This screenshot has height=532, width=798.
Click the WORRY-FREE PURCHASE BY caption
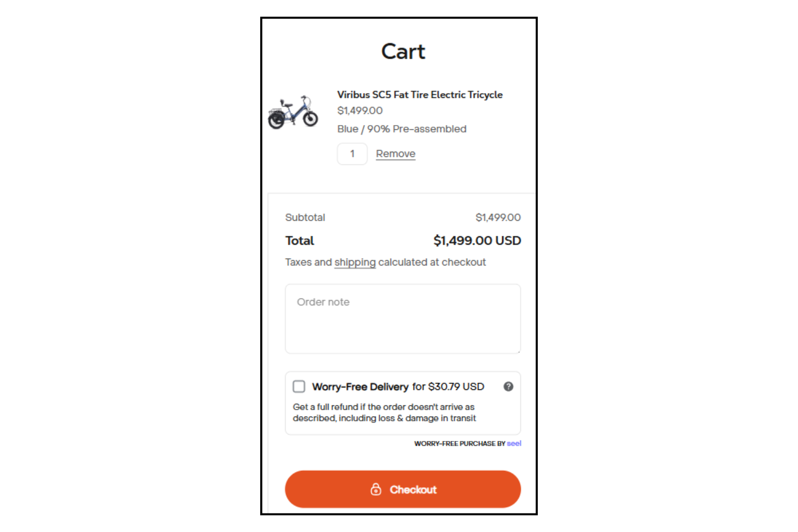pyautogui.click(x=460, y=443)
